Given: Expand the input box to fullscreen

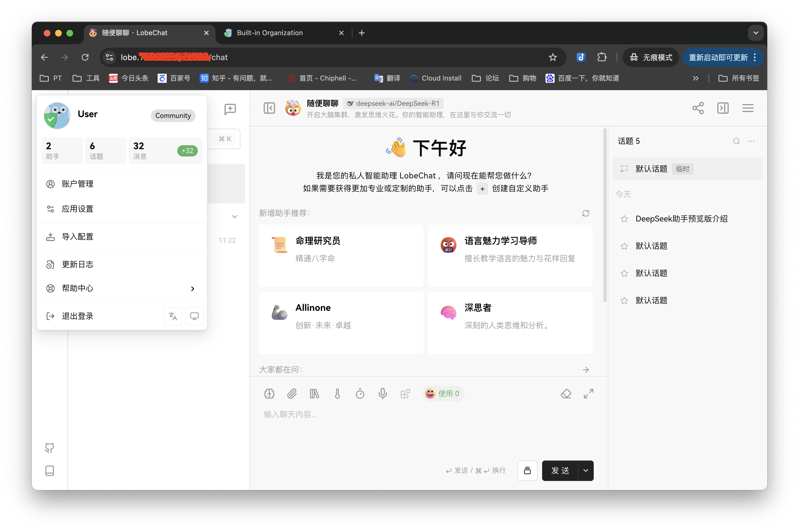Looking at the screenshot, I should pos(588,394).
